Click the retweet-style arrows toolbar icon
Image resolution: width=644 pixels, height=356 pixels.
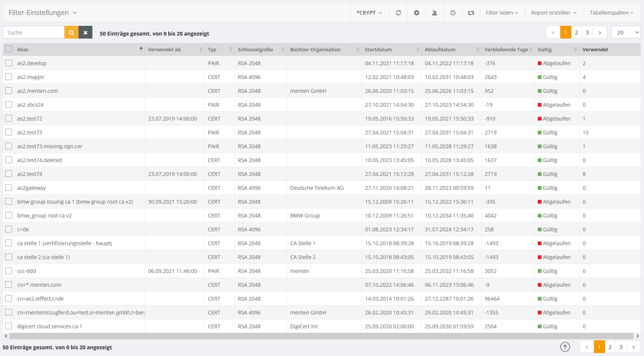click(x=471, y=13)
